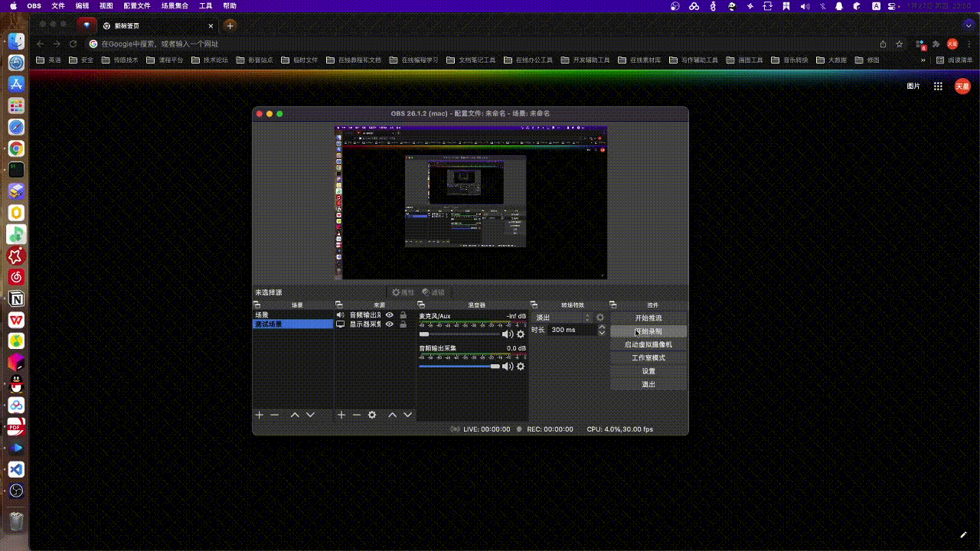Image resolution: width=980 pixels, height=551 pixels.
Task: Click the customize page pencil icon
Action: (964, 534)
